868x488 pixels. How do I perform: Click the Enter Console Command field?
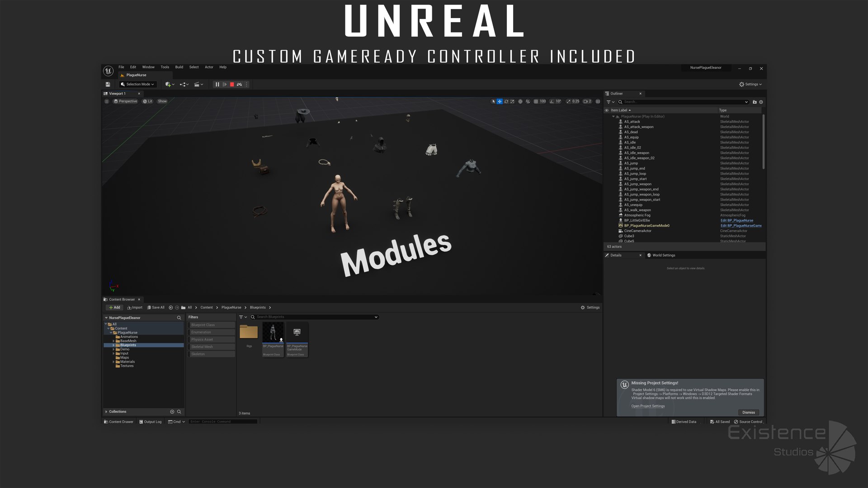(x=223, y=422)
